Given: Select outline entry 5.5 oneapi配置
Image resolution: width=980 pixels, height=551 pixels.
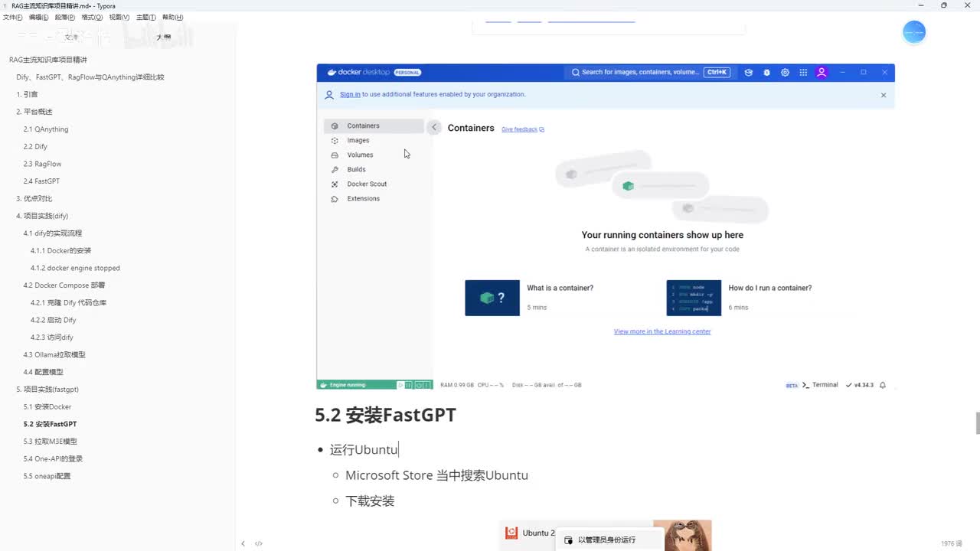Looking at the screenshot, I should pyautogui.click(x=47, y=476).
